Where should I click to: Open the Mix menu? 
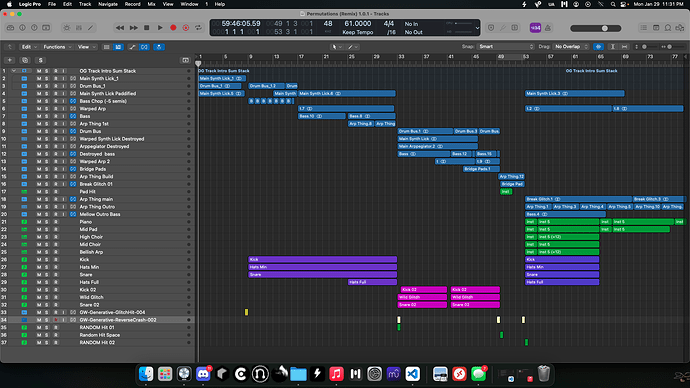click(151, 4)
